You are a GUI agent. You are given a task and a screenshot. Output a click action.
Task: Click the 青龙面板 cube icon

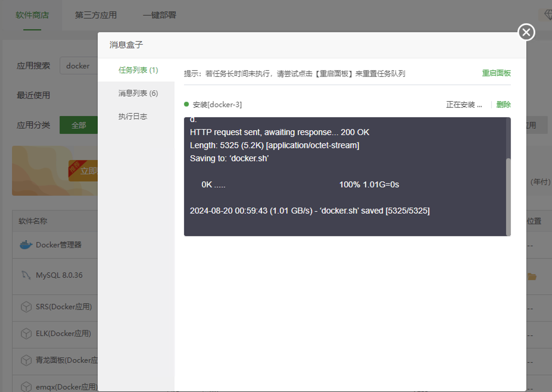coord(26,360)
